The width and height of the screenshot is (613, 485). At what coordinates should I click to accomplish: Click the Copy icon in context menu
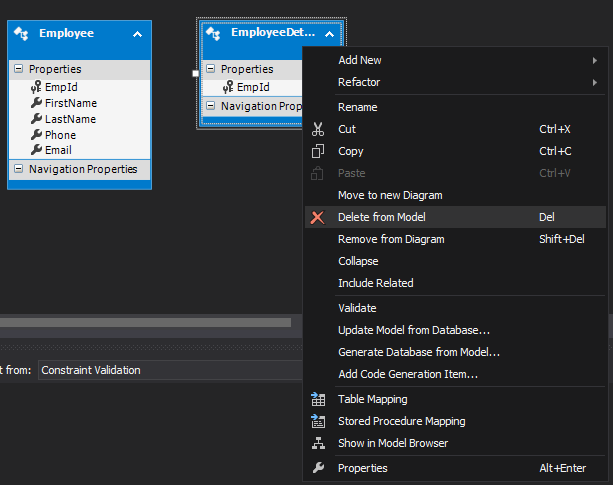click(x=318, y=151)
